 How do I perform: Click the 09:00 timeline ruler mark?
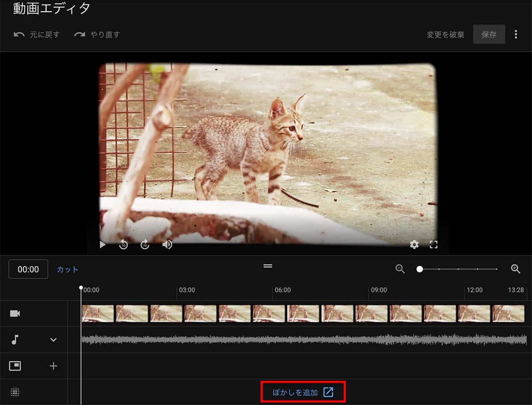[379, 290]
